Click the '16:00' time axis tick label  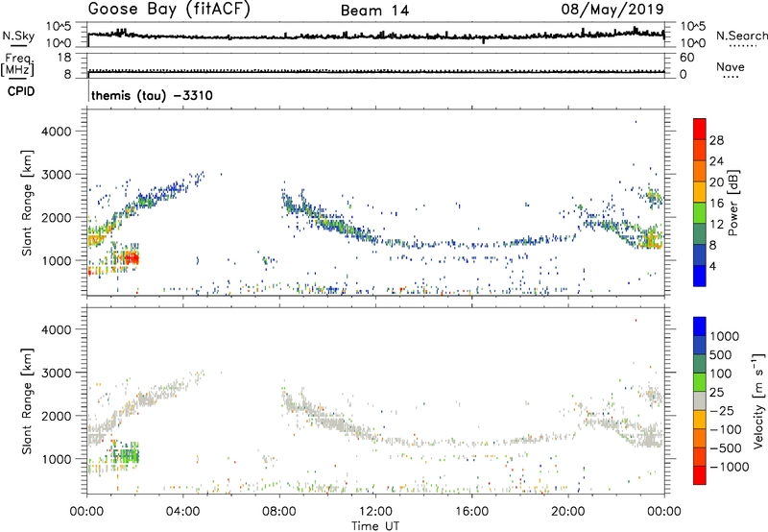471,512
